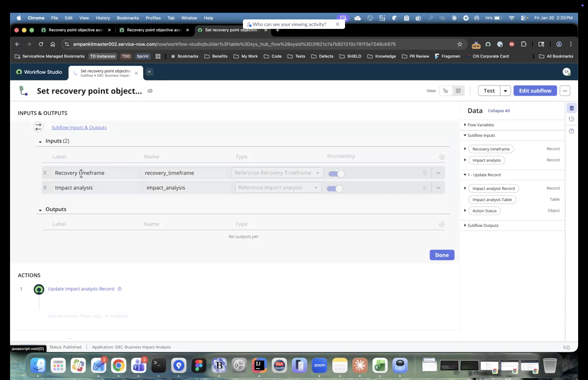Toggle Mandatory switch for Recovery timeframe
588x380 pixels.
(336, 174)
